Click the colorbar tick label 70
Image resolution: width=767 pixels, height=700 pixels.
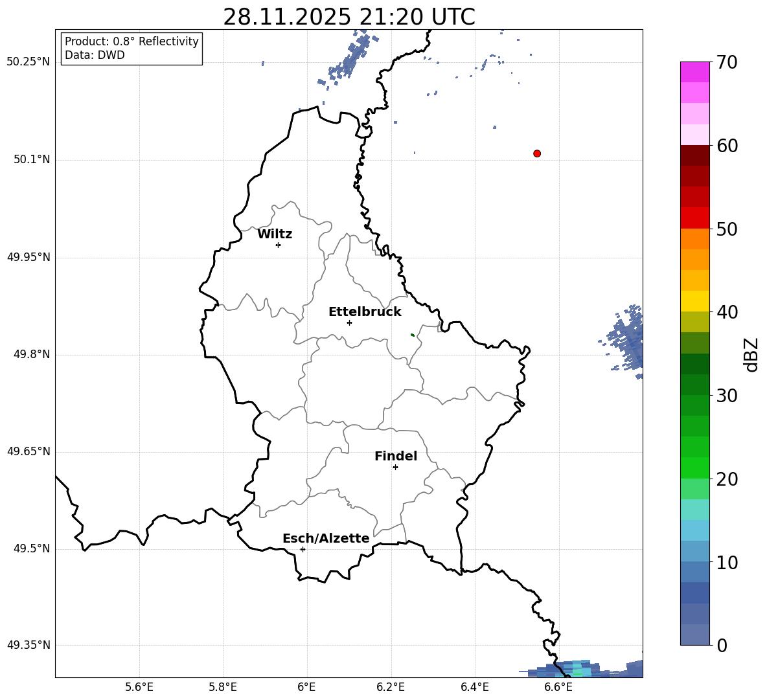point(727,62)
